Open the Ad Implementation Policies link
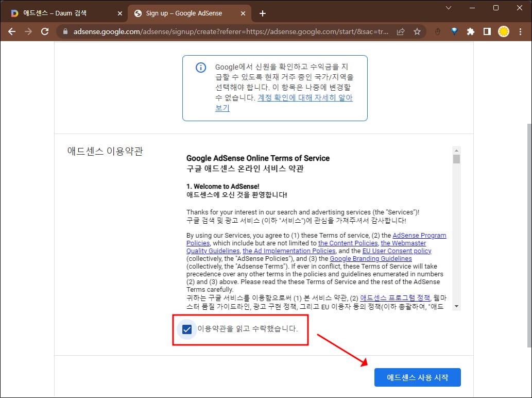532x398 pixels. tap(289, 251)
